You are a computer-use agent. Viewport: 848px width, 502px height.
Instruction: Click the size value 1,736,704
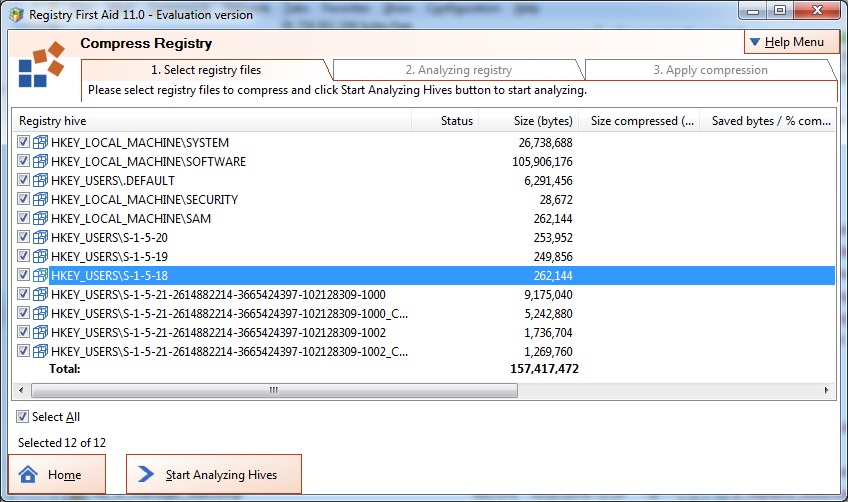coord(548,332)
